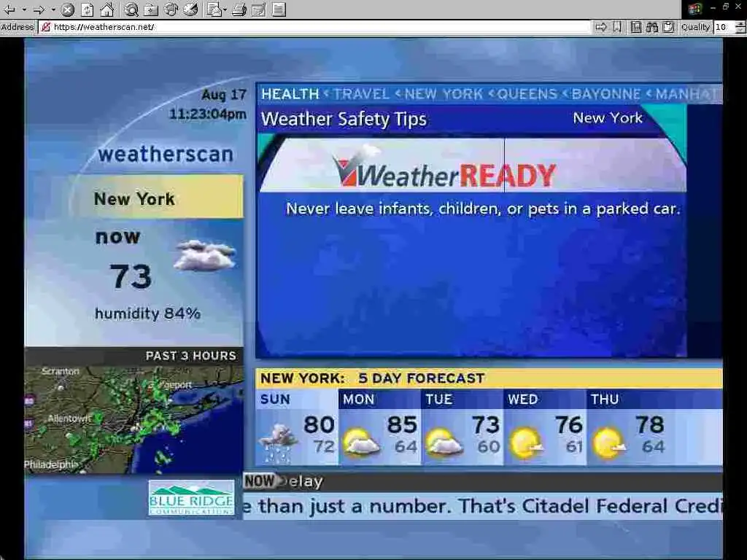
Task: Click the 11:23:04pm clock text
Action: pos(208,114)
